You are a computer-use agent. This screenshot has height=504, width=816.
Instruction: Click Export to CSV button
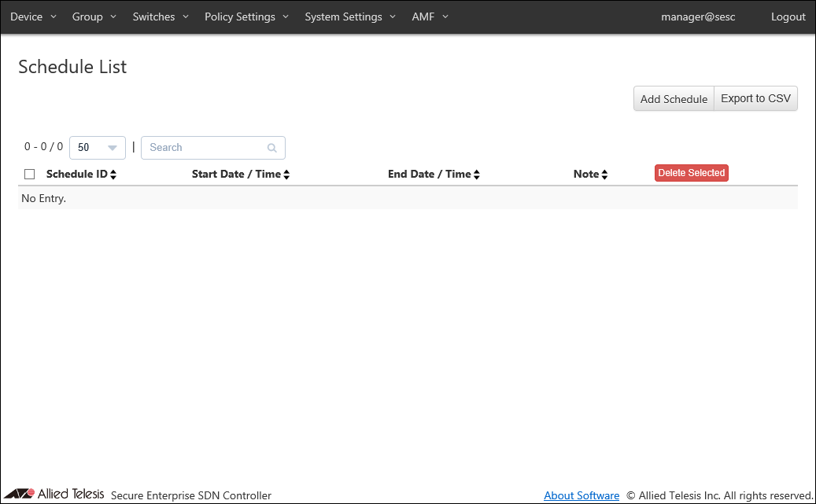(755, 99)
